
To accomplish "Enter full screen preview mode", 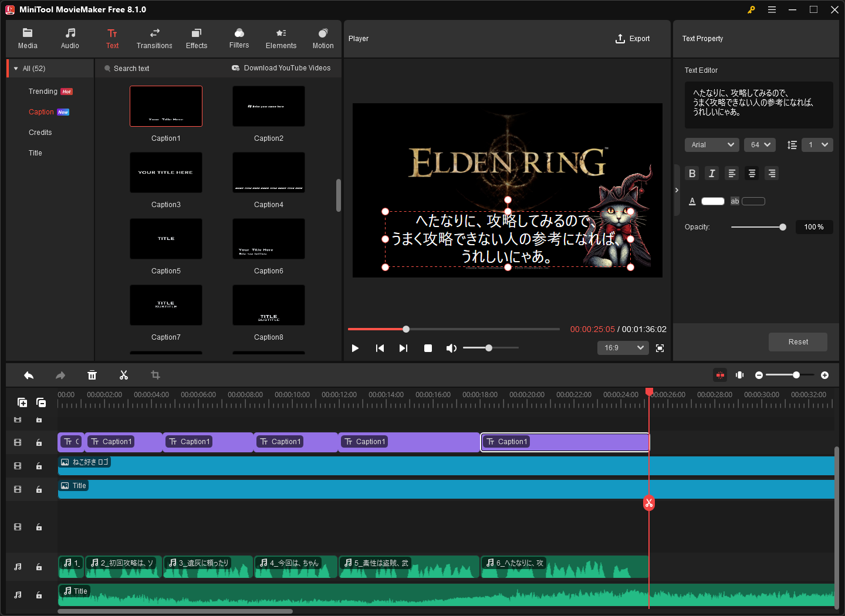I will click(660, 348).
